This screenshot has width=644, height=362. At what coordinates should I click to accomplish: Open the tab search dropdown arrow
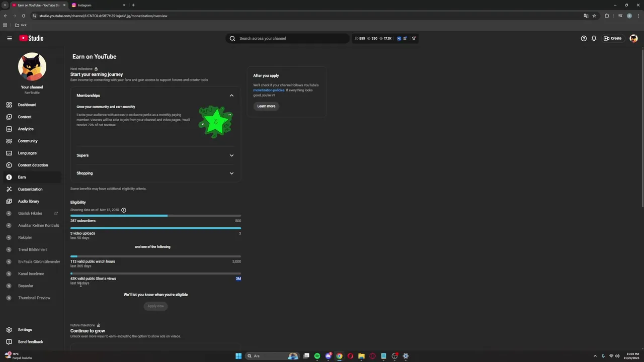pyautogui.click(x=5, y=5)
